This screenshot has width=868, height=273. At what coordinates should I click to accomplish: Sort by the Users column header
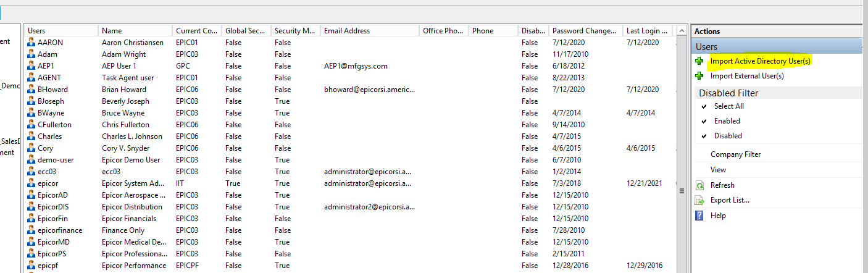(x=61, y=31)
